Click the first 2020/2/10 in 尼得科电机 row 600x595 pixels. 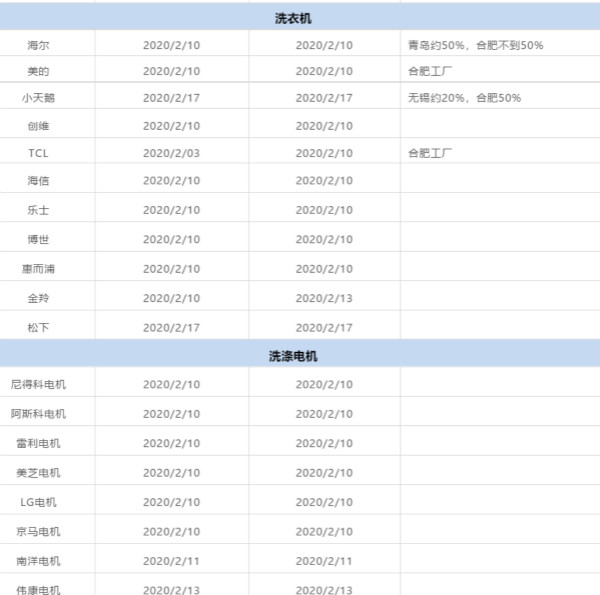pos(171,384)
